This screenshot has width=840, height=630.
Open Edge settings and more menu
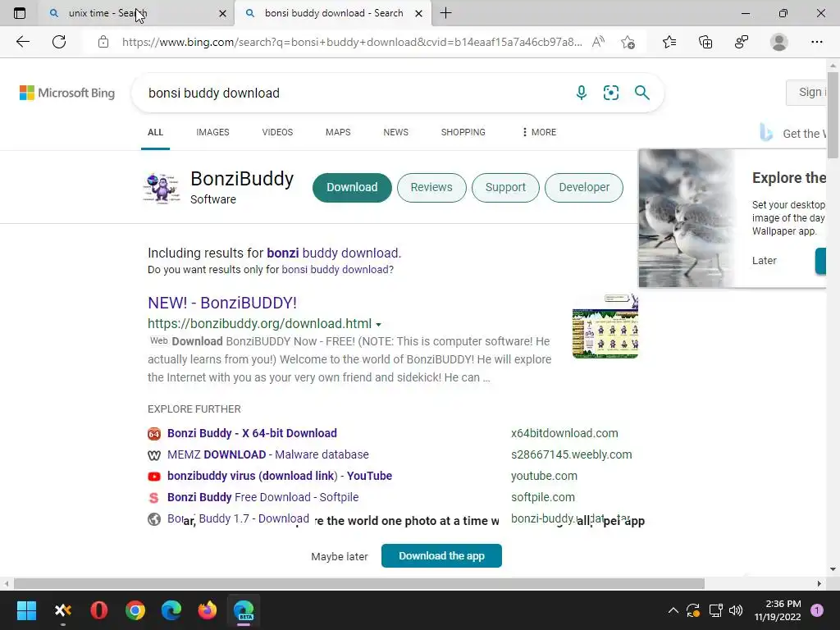click(816, 42)
